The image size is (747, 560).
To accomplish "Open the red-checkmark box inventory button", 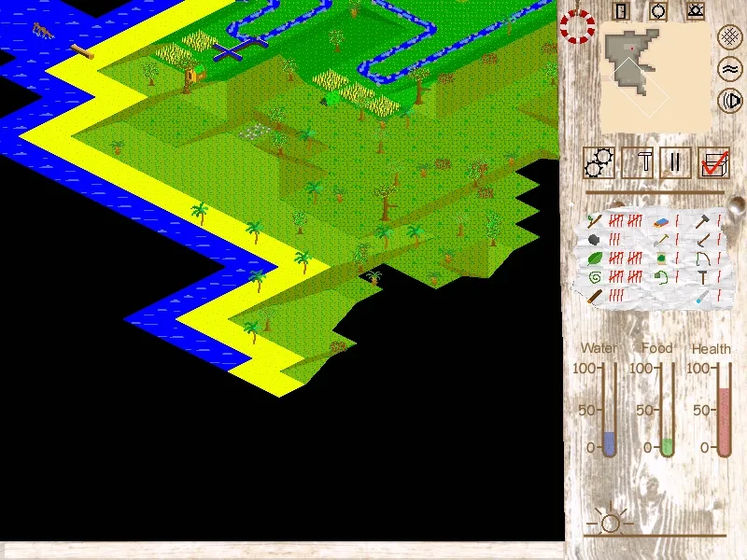I will (713, 162).
